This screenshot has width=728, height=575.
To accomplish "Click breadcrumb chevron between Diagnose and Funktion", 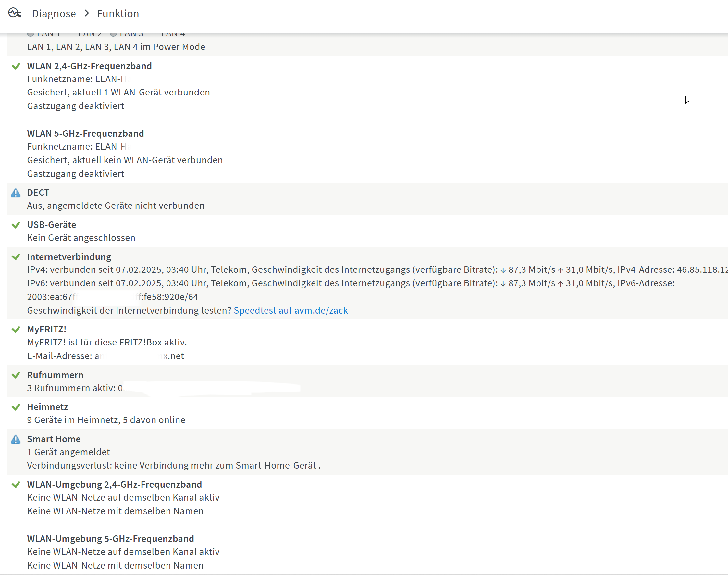I will 87,13.
